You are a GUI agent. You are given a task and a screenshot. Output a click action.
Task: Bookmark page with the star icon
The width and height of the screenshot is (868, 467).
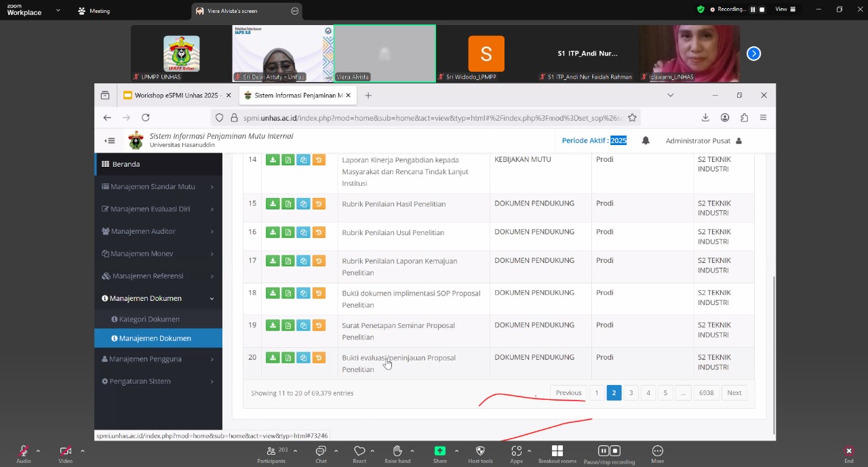pos(632,117)
